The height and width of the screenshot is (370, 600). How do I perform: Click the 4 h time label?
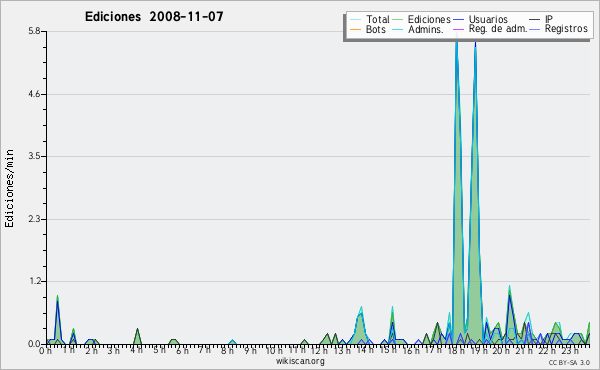coord(136,350)
